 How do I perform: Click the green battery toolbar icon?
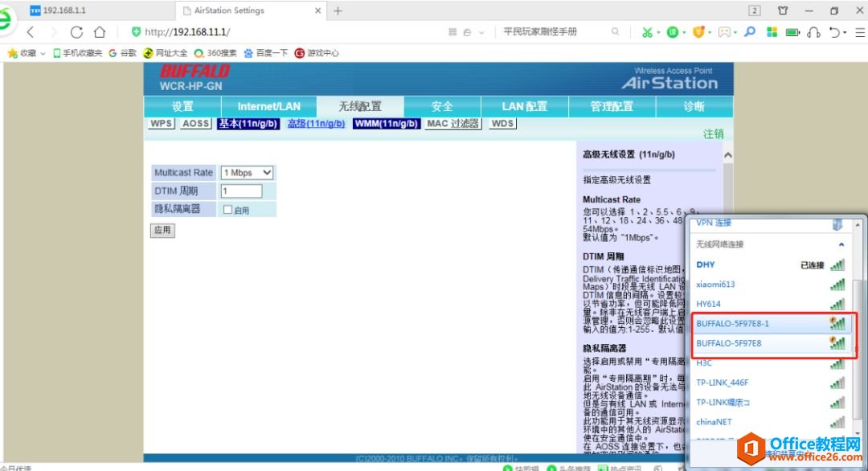pyautogui.click(x=792, y=32)
